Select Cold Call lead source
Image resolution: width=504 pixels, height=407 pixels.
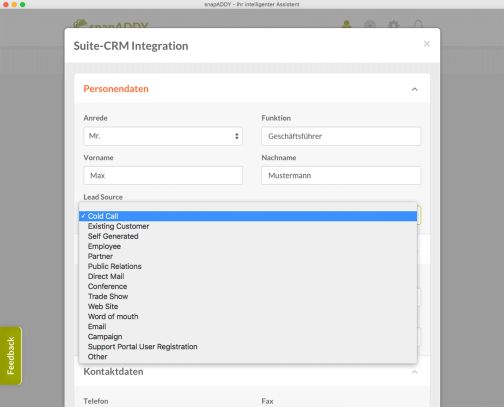click(x=248, y=216)
